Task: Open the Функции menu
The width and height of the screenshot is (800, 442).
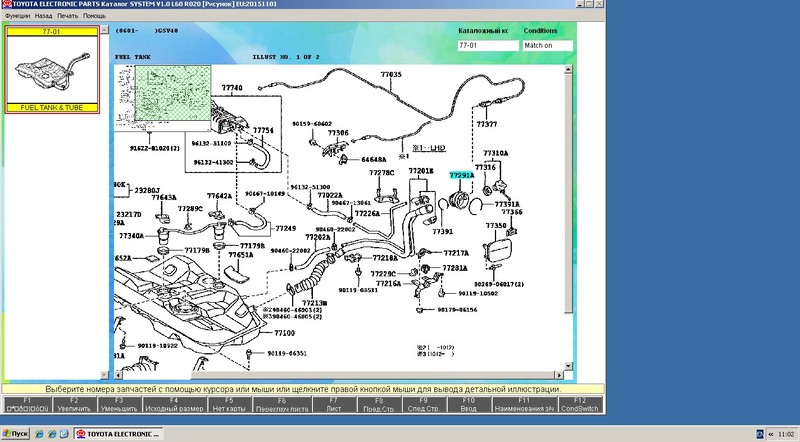Action: coord(17,16)
